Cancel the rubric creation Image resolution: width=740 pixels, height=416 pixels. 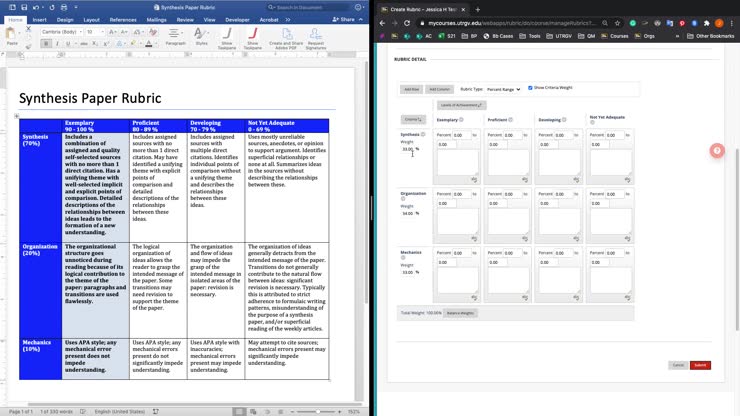tap(678, 365)
